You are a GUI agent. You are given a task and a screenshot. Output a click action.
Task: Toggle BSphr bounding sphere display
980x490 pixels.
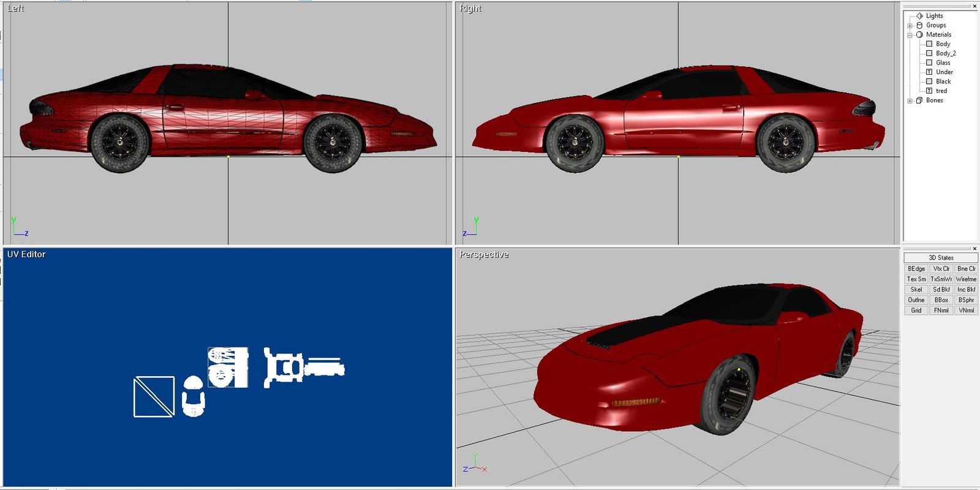click(966, 300)
